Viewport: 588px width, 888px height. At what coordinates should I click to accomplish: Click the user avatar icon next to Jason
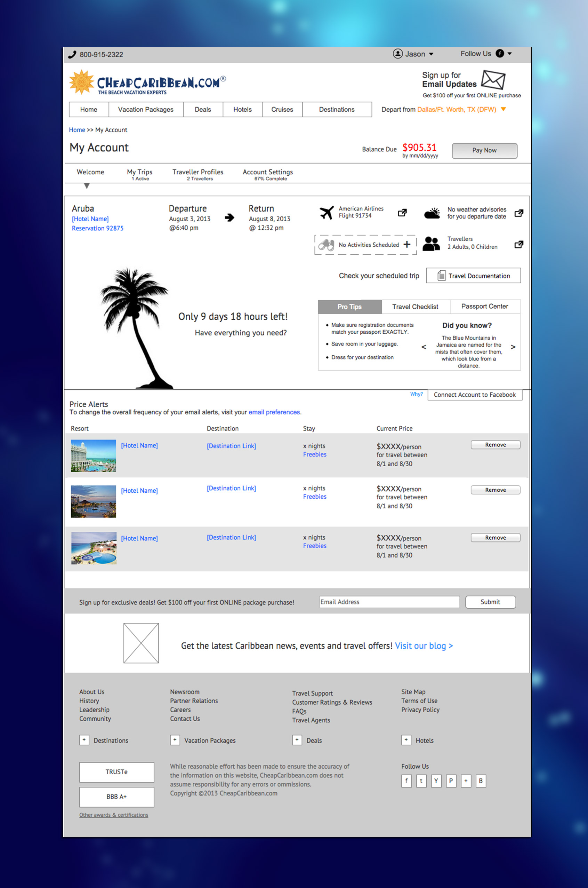coord(397,54)
